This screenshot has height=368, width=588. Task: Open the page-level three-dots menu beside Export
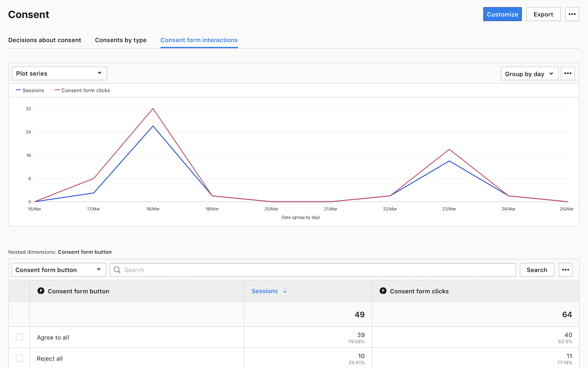tap(572, 14)
